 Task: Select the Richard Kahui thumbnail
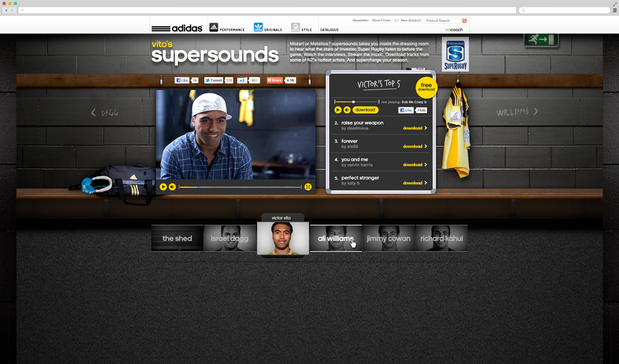pos(442,238)
